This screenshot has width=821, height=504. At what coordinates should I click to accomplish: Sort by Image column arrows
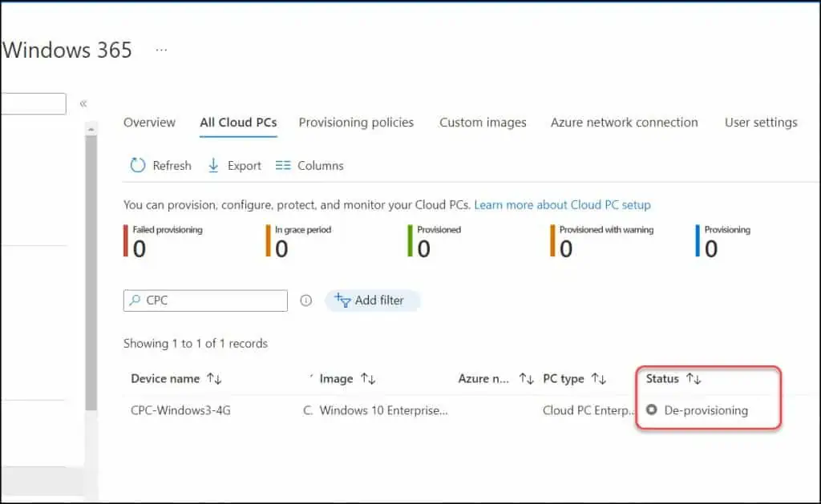coord(368,378)
